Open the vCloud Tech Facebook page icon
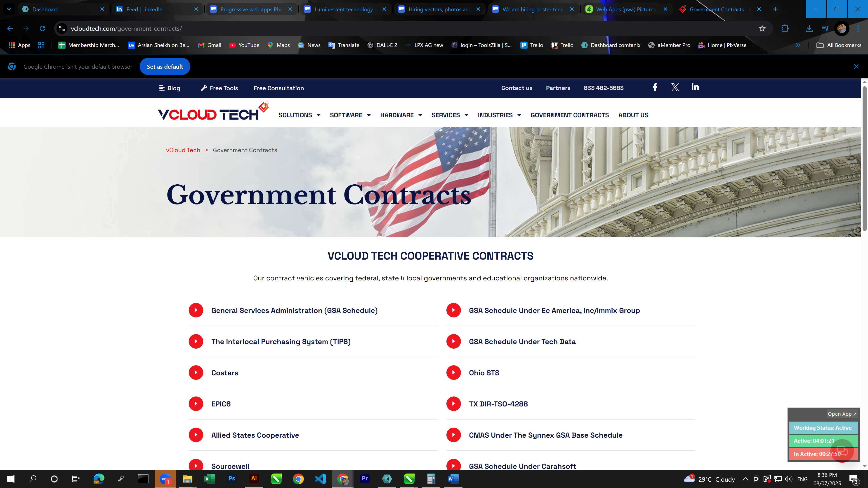Screen dimensions: 868x488 pyautogui.click(x=655, y=88)
